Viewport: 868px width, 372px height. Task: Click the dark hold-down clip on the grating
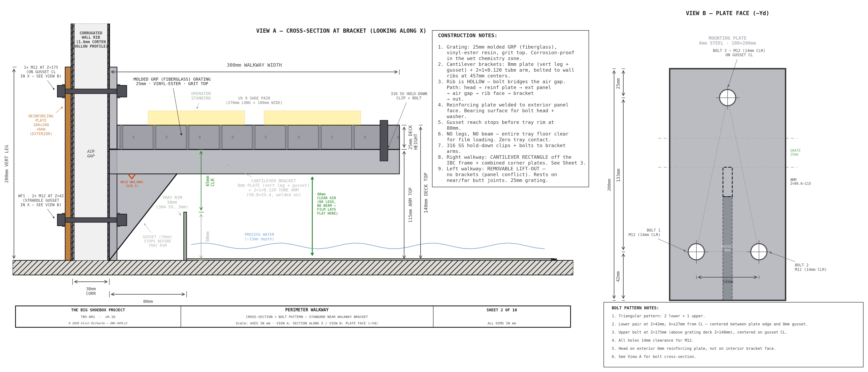(x=384, y=140)
